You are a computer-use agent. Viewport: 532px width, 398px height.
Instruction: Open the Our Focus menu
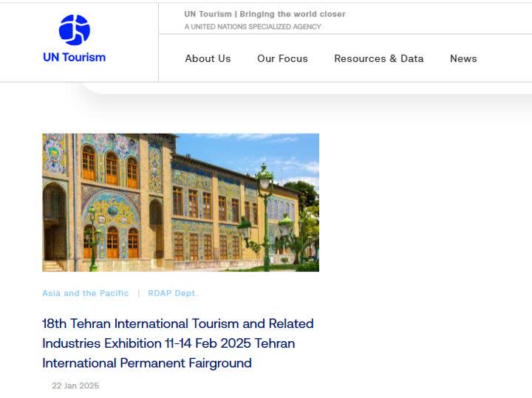[282, 58]
